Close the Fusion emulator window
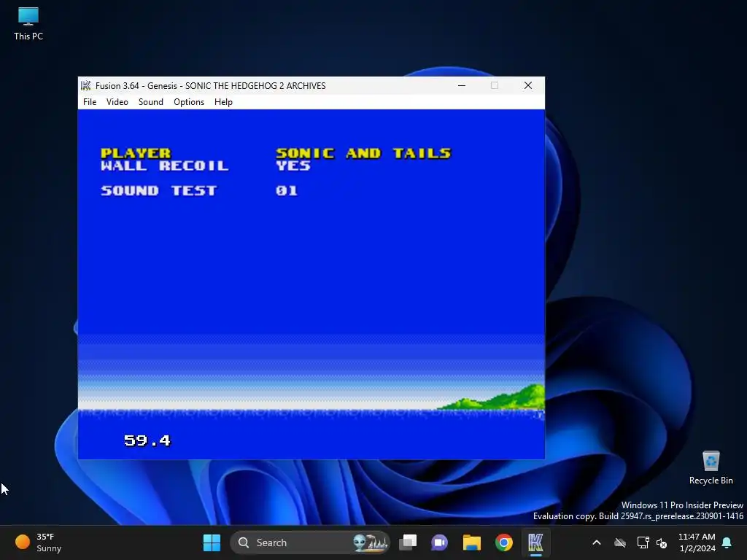The width and height of the screenshot is (747, 560). click(528, 86)
